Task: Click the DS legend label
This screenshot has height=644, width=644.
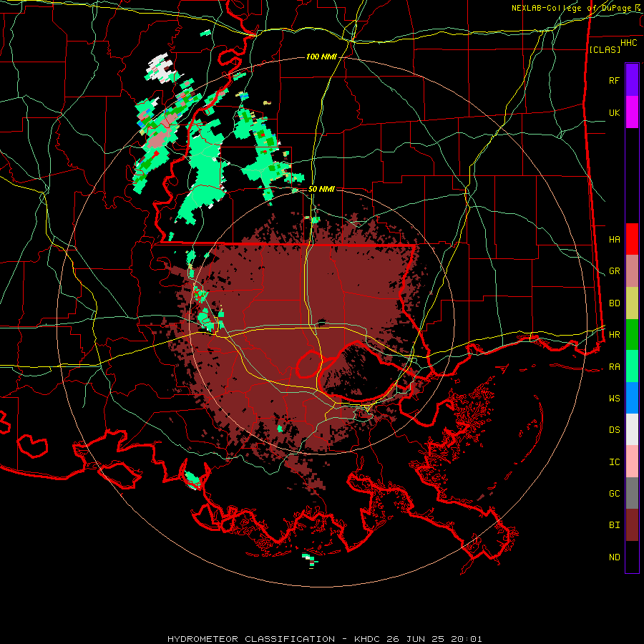Action: 614,430
